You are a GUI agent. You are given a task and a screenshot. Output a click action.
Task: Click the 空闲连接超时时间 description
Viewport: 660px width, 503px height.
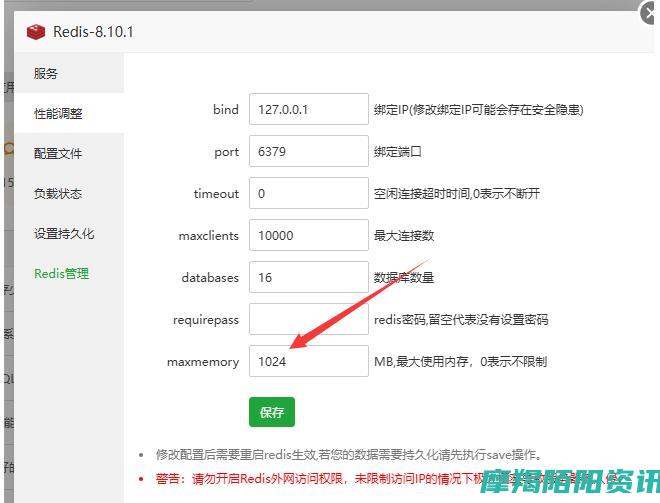pyautogui.click(x=457, y=194)
